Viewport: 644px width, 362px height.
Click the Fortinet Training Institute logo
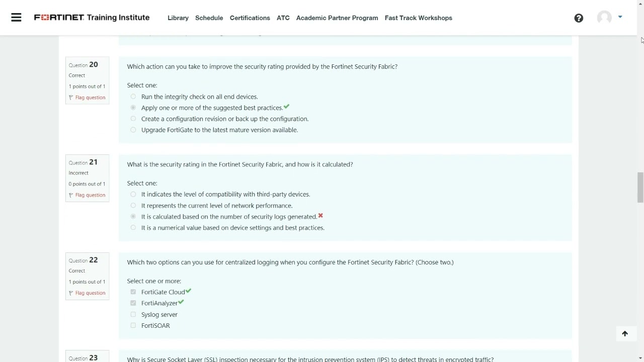(92, 18)
